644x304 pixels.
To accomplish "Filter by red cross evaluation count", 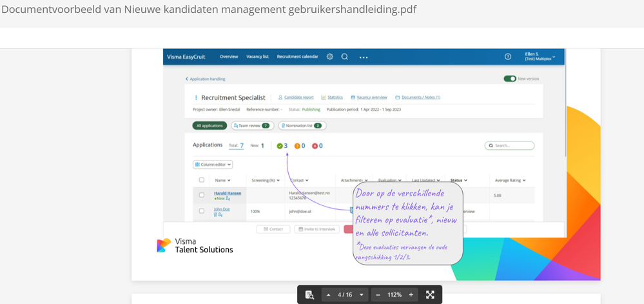I will pyautogui.click(x=317, y=146).
